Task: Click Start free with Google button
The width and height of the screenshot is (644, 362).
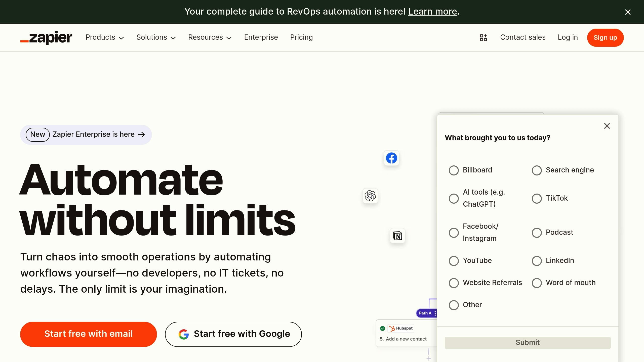Action: pos(233,334)
